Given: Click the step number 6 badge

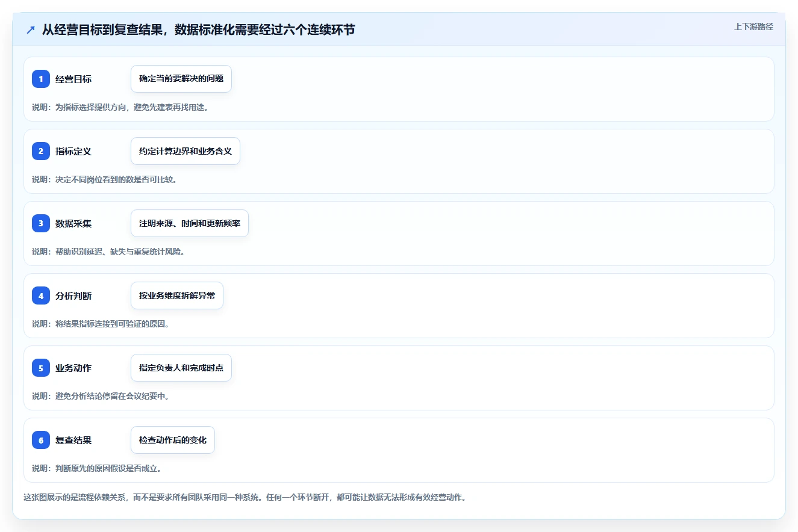Looking at the screenshot, I should point(41,440).
